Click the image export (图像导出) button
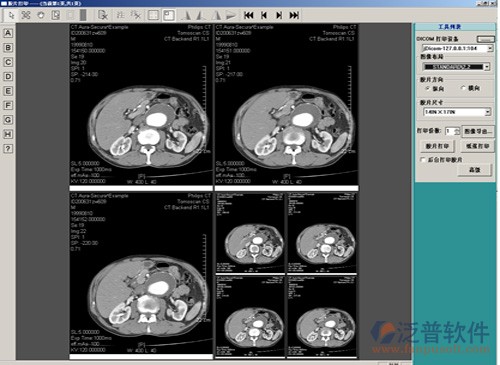The image size is (500, 365). pyautogui.click(x=478, y=131)
